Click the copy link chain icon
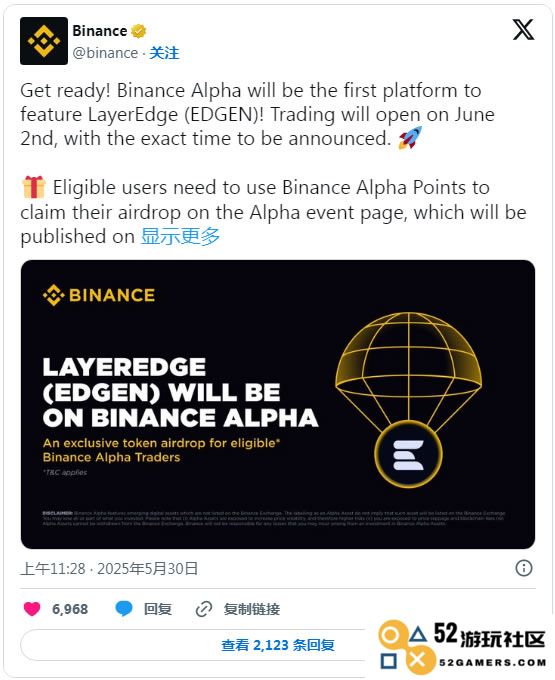This screenshot has width=555, height=680. pyautogui.click(x=203, y=609)
